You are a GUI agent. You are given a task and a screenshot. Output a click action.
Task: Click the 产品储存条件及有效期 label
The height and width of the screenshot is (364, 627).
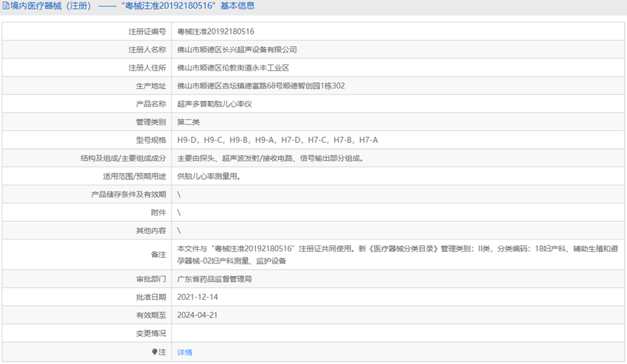(x=128, y=195)
